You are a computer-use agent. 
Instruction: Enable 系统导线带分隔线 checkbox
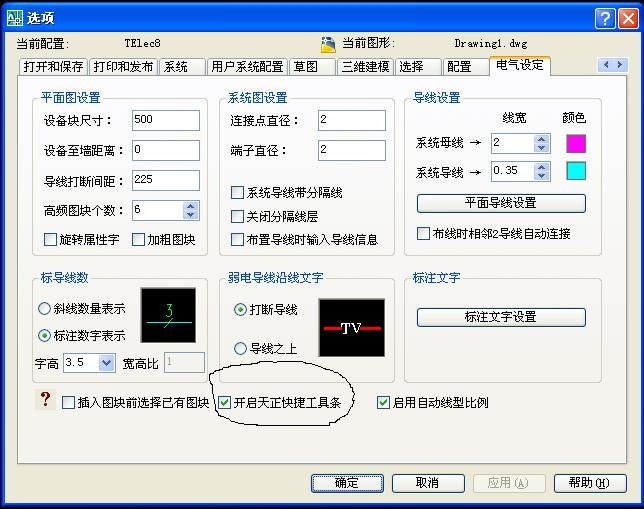coord(237,192)
